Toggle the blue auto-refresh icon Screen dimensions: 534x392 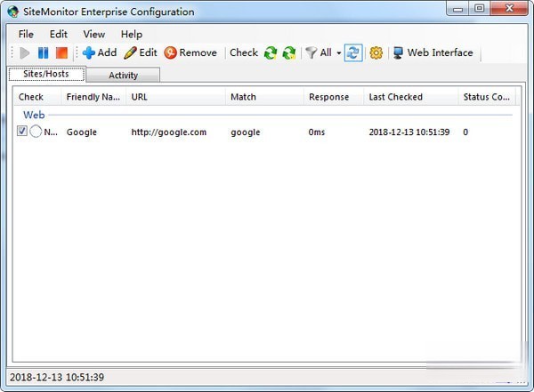353,52
